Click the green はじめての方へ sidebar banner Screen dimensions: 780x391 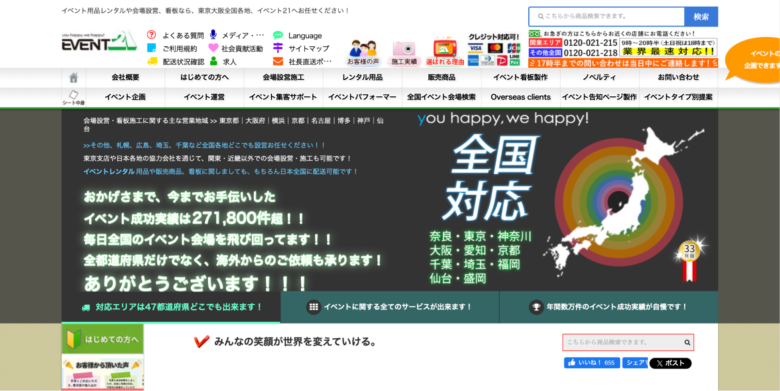point(102,339)
